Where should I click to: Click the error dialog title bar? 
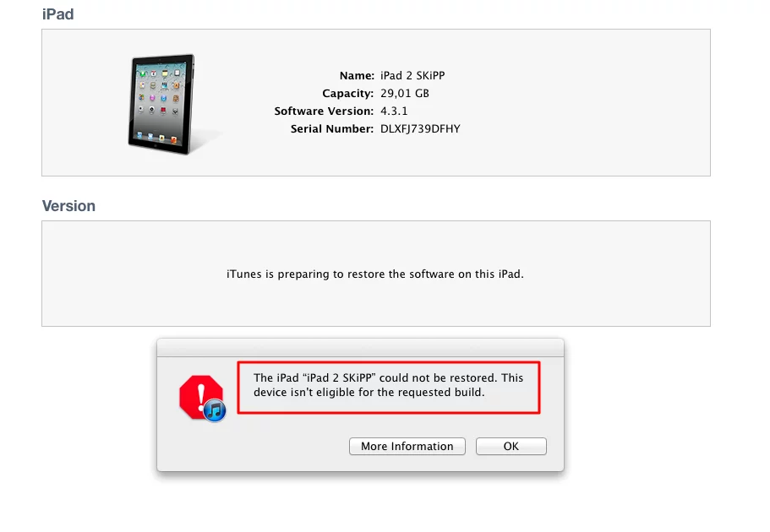tap(360, 347)
